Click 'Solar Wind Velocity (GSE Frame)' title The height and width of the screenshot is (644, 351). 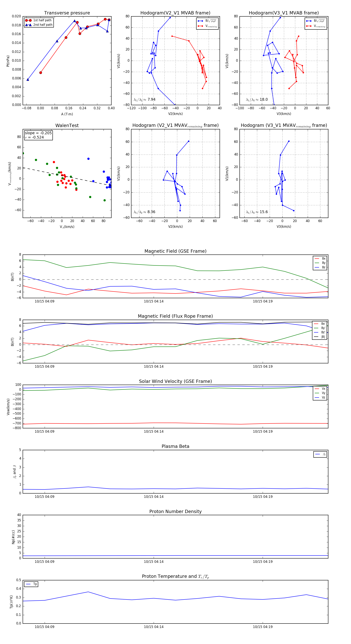pos(175,381)
